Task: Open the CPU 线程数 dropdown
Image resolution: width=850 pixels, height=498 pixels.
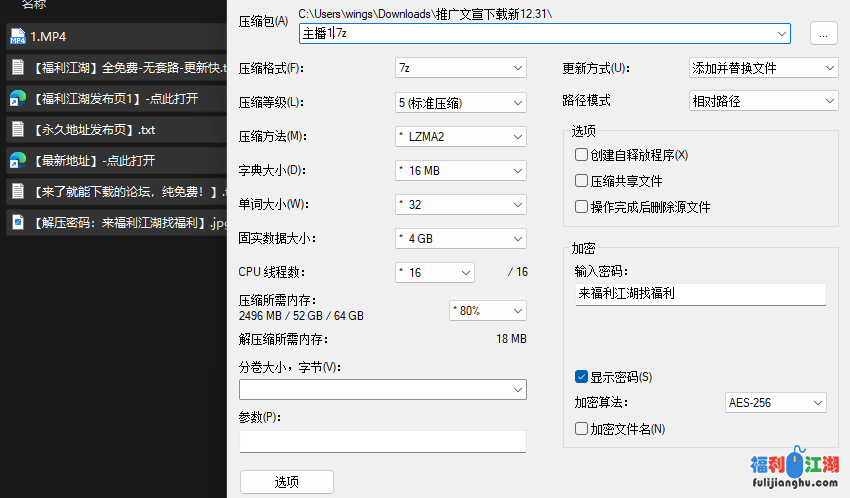Action: pyautogui.click(x=435, y=272)
